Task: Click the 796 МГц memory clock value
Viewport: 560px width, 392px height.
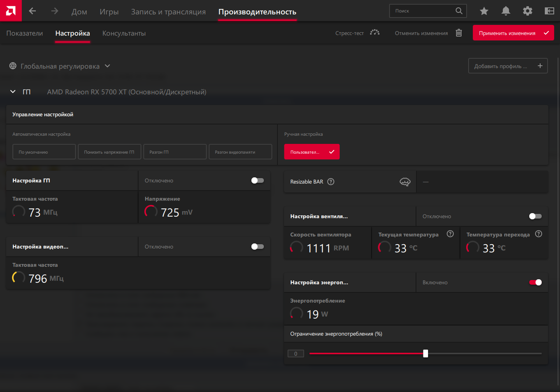Action: coord(46,278)
